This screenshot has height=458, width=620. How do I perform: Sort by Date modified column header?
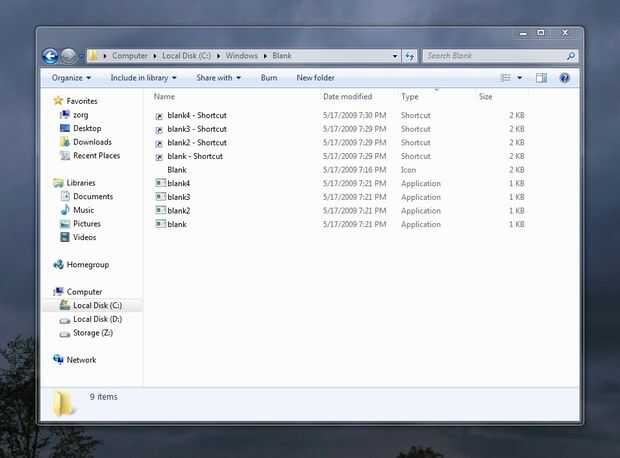(x=348, y=97)
